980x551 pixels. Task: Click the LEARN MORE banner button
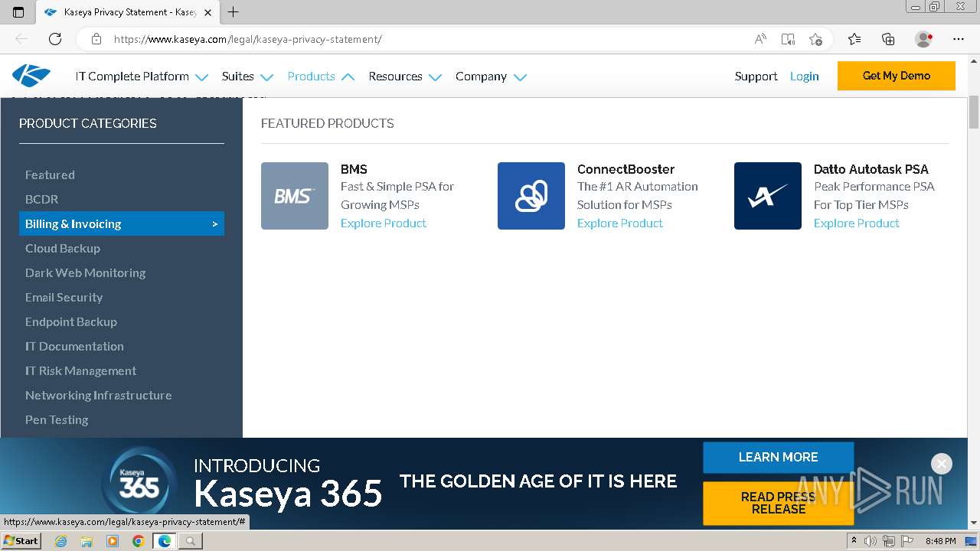(x=778, y=457)
